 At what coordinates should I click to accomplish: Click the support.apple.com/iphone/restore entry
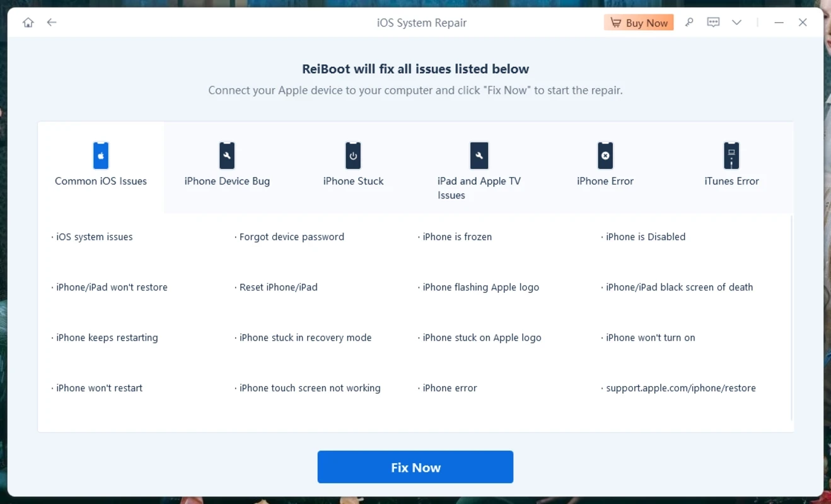680,388
